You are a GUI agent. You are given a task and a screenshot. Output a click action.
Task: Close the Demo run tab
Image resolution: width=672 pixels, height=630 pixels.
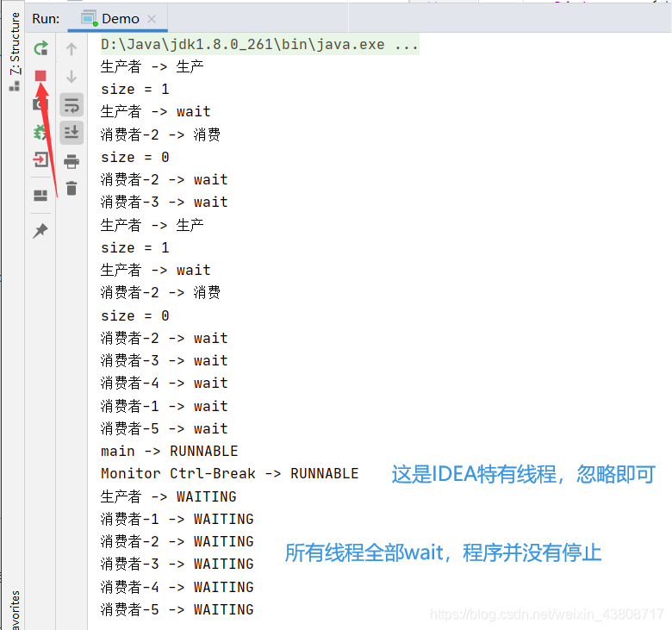(152, 19)
